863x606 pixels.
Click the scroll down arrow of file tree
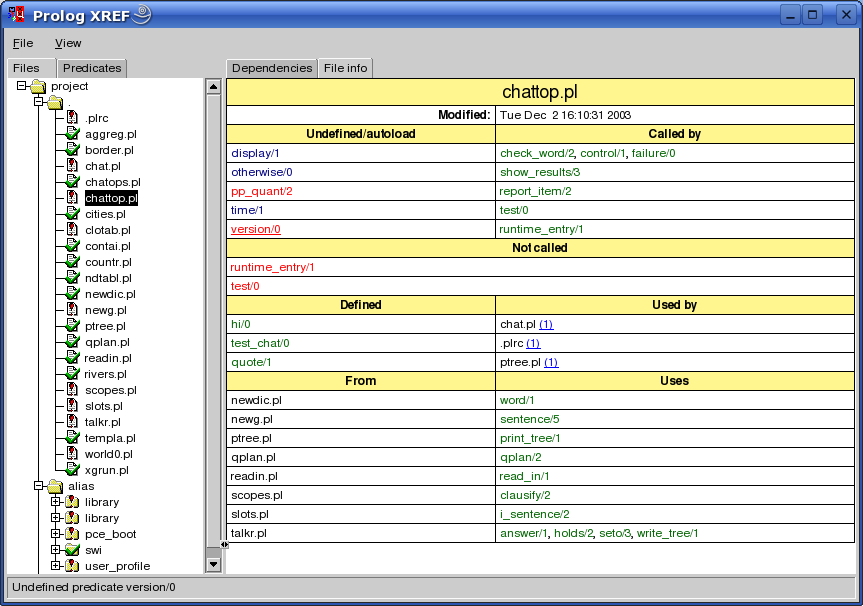[x=212, y=564]
